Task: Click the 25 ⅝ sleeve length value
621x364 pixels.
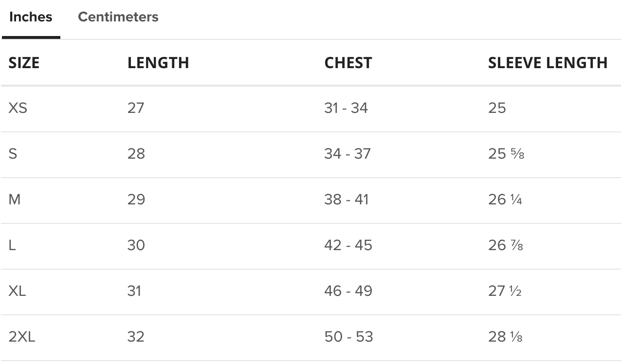Action: pyautogui.click(x=506, y=154)
